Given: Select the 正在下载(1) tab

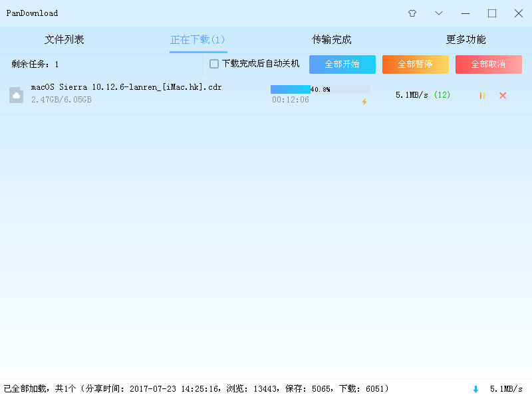Looking at the screenshot, I should pos(198,40).
